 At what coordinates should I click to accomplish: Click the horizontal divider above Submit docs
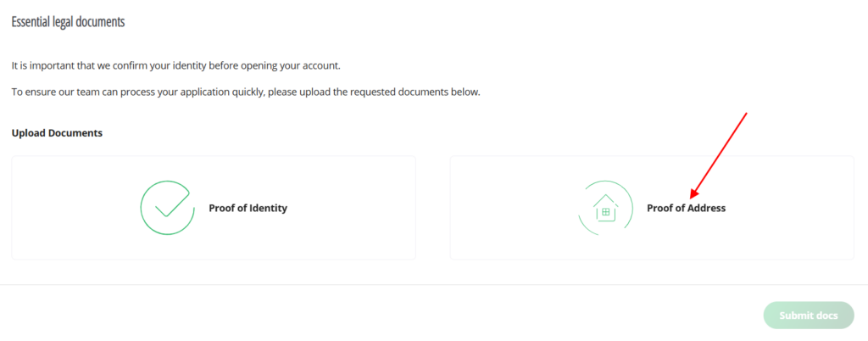[x=434, y=285]
